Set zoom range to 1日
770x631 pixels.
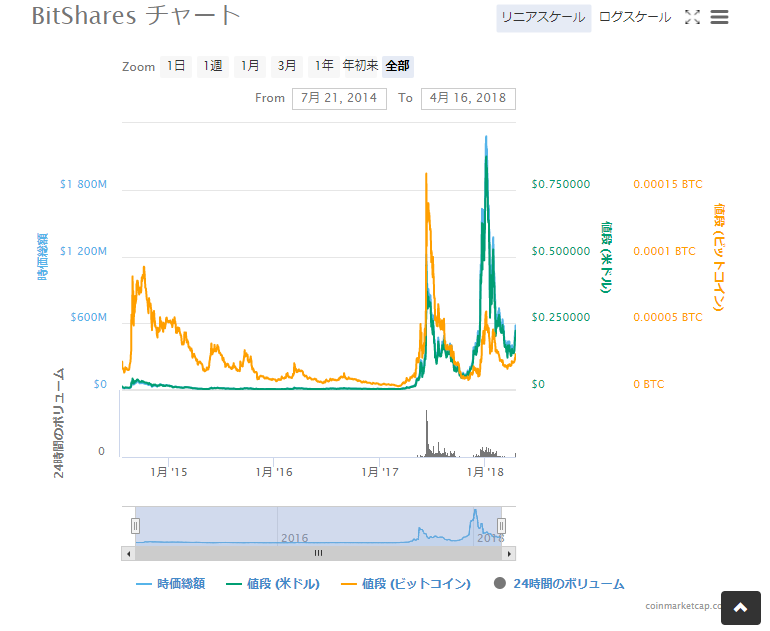tap(176, 66)
